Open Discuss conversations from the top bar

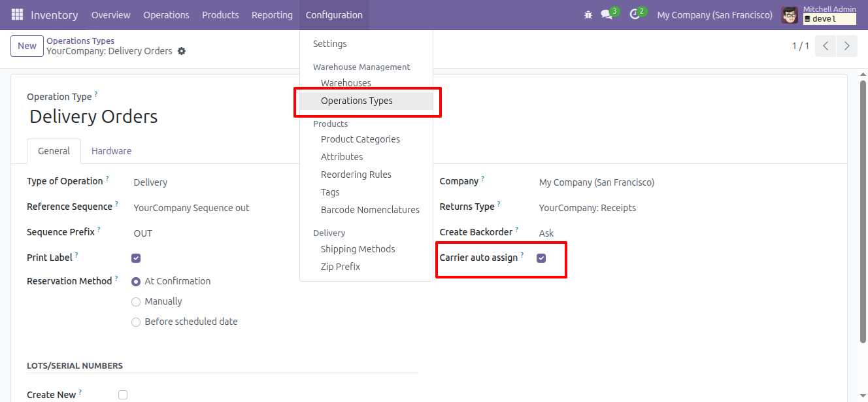tap(607, 14)
